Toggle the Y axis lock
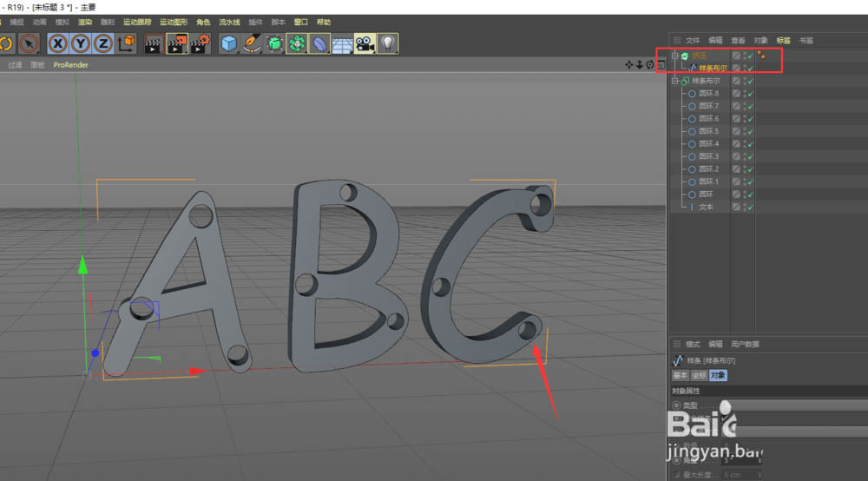868x481 pixels. click(81, 43)
